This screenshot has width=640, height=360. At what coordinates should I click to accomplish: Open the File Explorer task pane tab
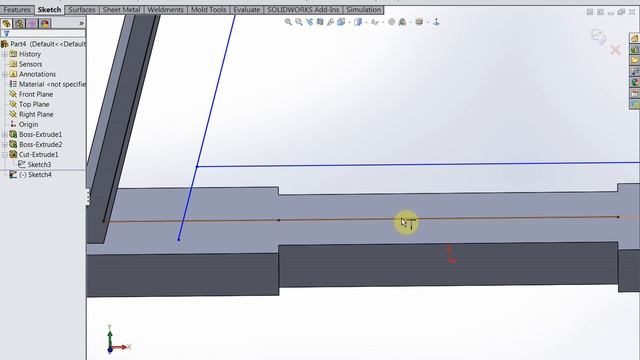(634, 61)
